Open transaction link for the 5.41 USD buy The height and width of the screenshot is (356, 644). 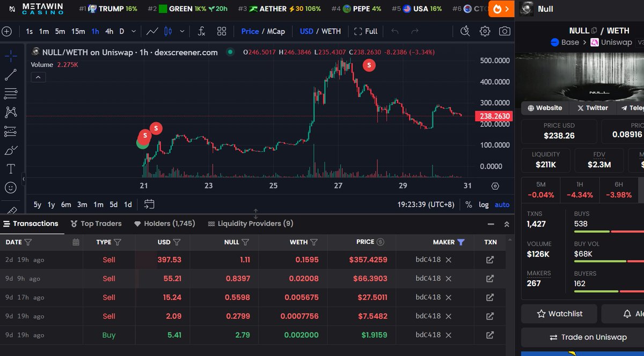point(489,335)
